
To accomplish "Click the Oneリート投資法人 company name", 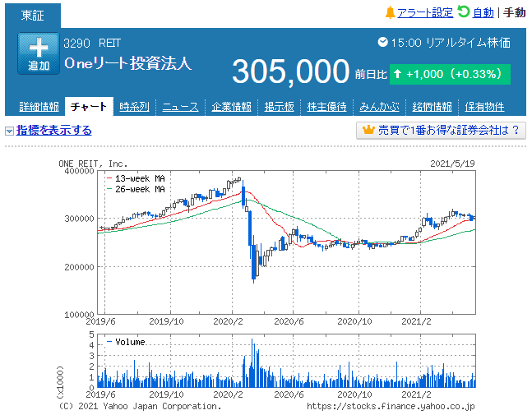I will (x=128, y=63).
